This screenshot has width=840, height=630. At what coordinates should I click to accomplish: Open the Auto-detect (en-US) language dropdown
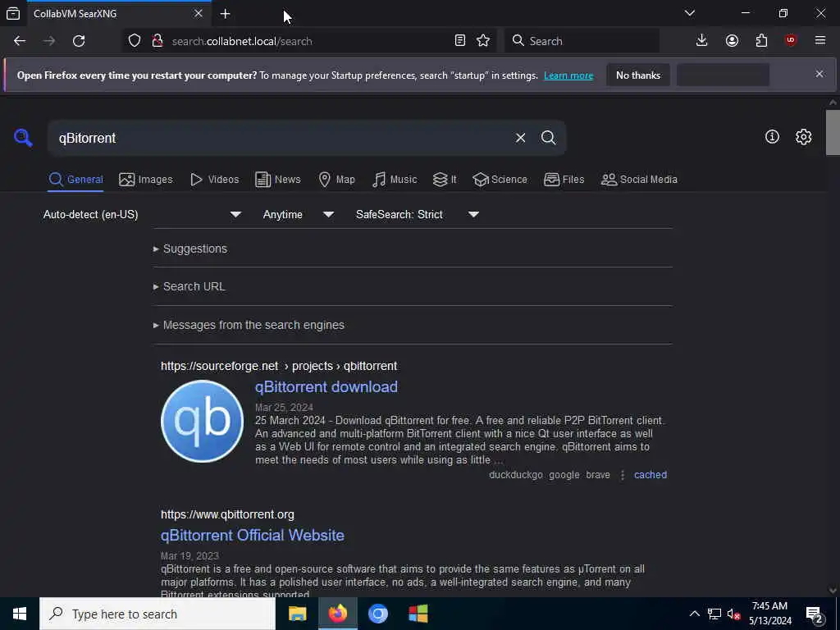143,214
